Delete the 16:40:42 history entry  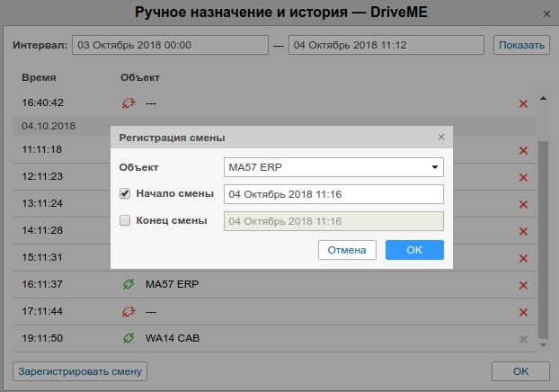pyautogui.click(x=523, y=103)
